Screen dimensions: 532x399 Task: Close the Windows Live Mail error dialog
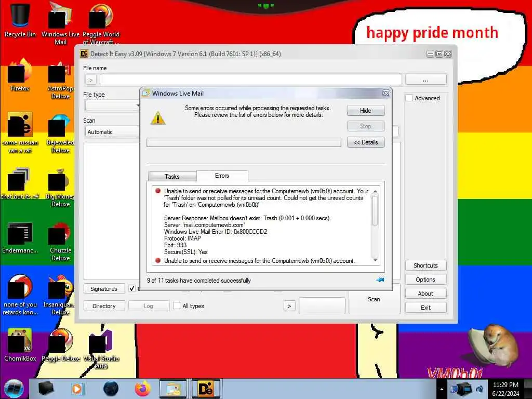click(386, 94)
